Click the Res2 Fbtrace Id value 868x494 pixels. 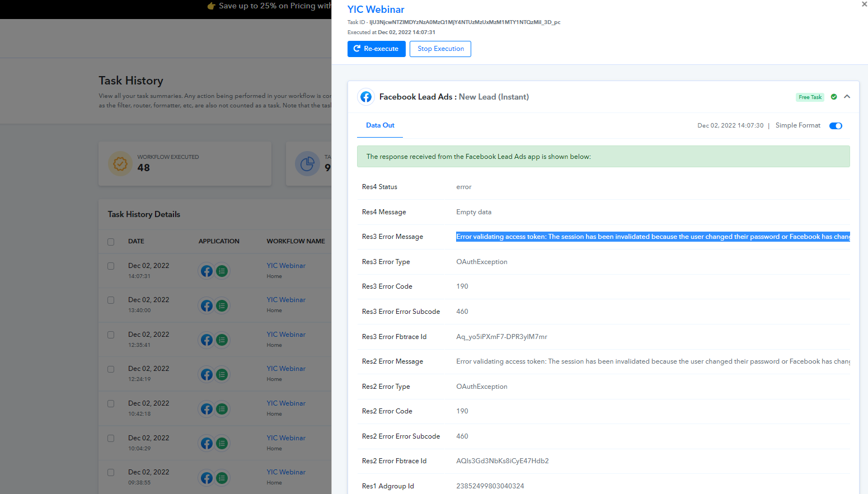tap(503, 461)
